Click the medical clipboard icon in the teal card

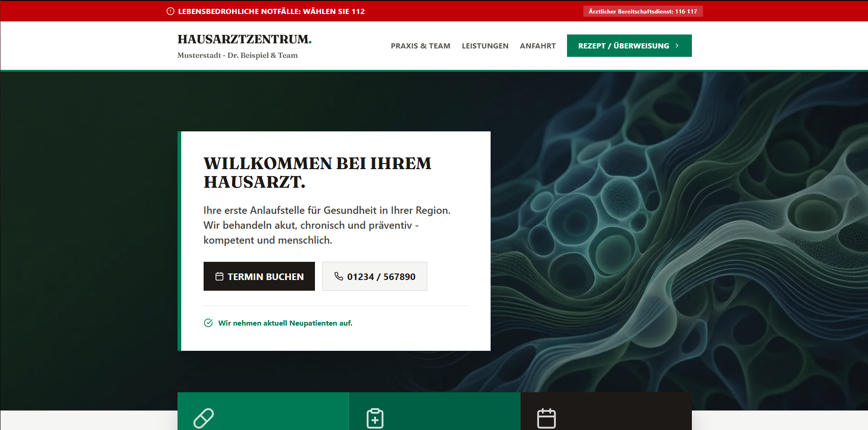coord(375,418)
